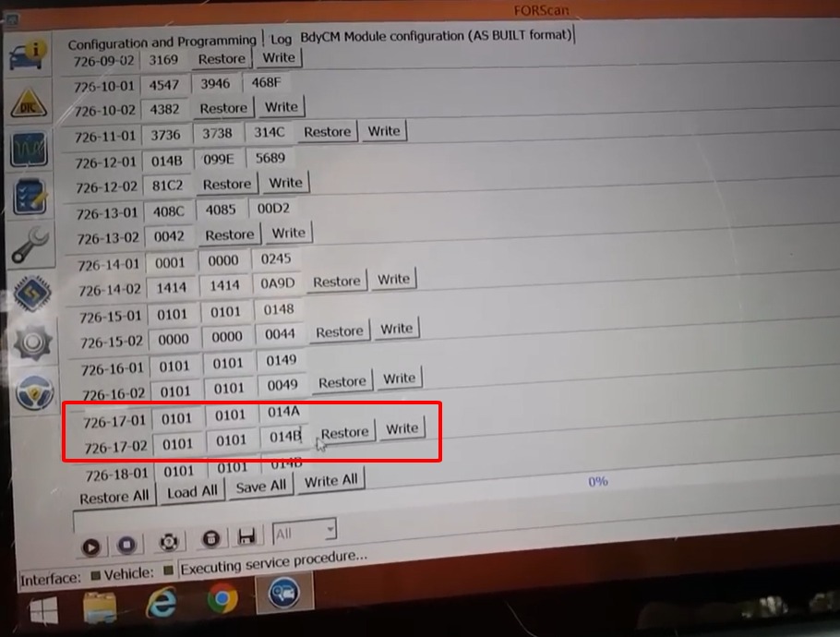The width and height of the screenshot is (840, 637).
Task: Open the oscilloscope dashboard section
Action: 30,149
